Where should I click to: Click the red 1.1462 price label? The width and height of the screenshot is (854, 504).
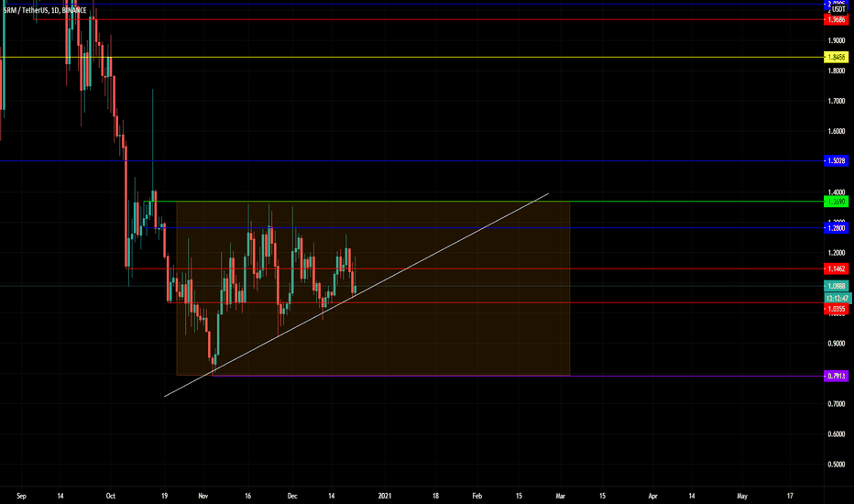click(836, 268)
